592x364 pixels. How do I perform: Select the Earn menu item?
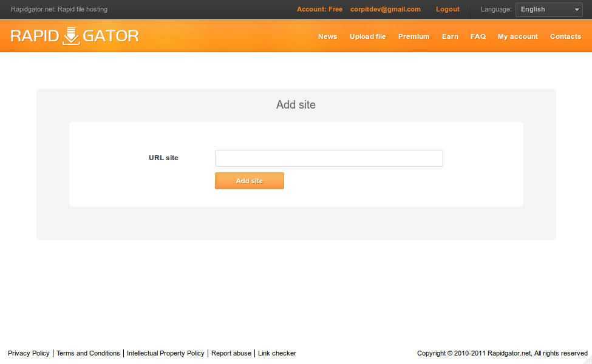[x=450, y=36]
